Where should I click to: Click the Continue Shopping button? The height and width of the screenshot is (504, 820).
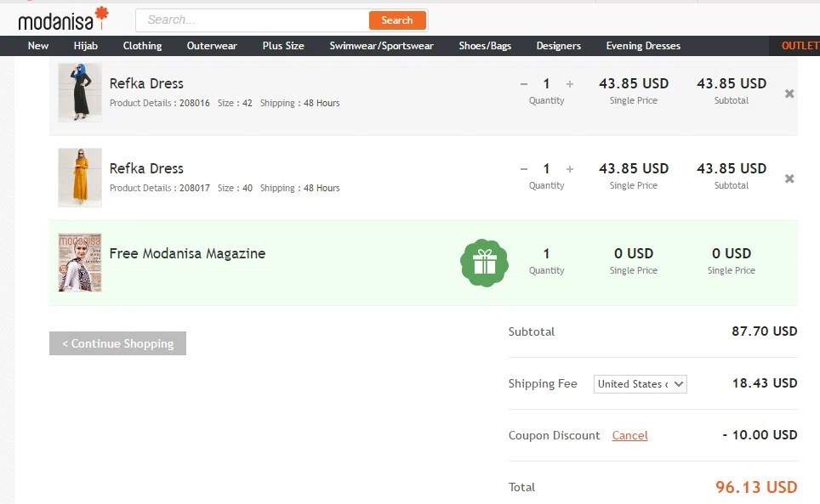[117, 343]
